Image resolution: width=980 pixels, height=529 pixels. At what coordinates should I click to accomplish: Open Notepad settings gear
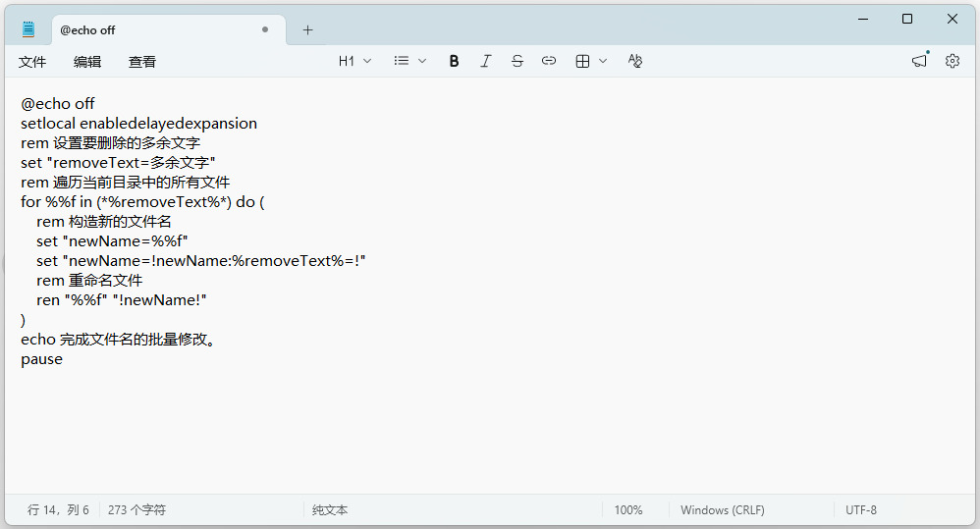[x=952, y=61]
